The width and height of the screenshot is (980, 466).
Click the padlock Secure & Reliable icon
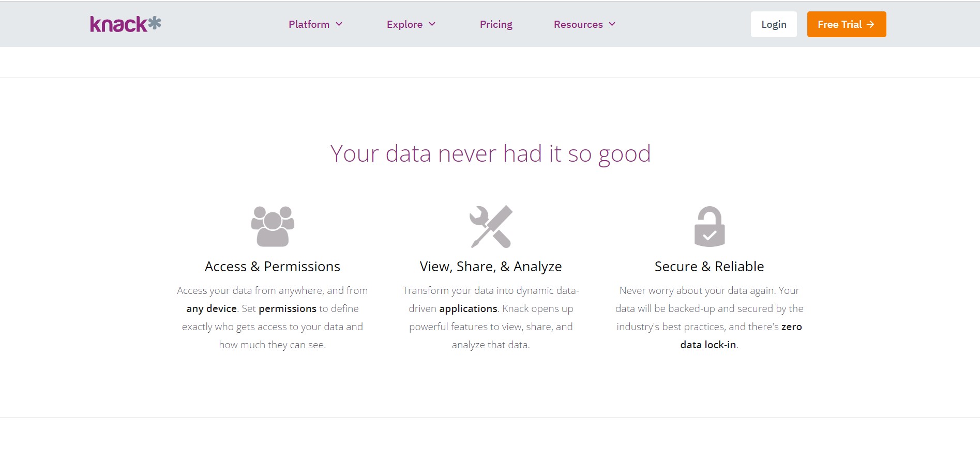(x=710, y=226)
